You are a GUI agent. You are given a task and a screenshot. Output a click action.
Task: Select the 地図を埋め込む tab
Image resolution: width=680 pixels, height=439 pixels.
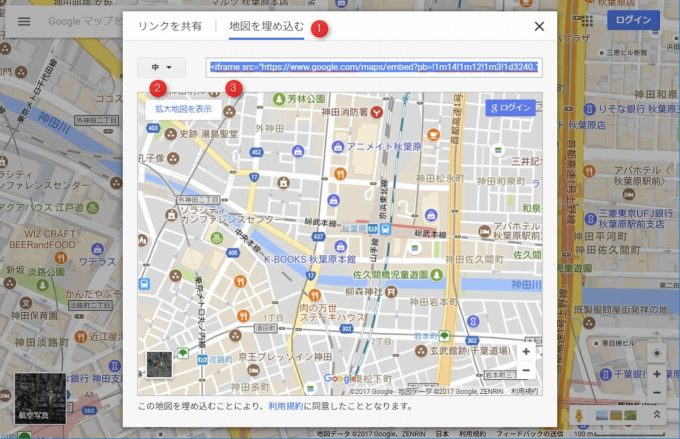(266, 27)
